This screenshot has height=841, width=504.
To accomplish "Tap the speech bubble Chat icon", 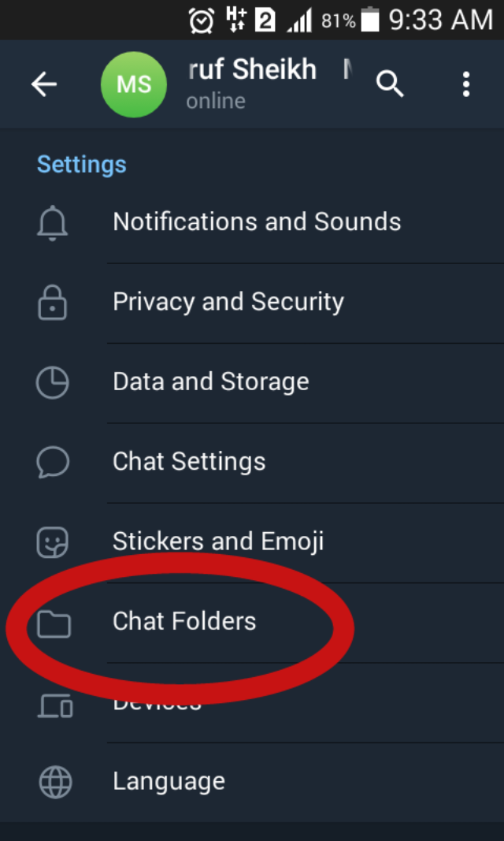I will pos(53,462).
